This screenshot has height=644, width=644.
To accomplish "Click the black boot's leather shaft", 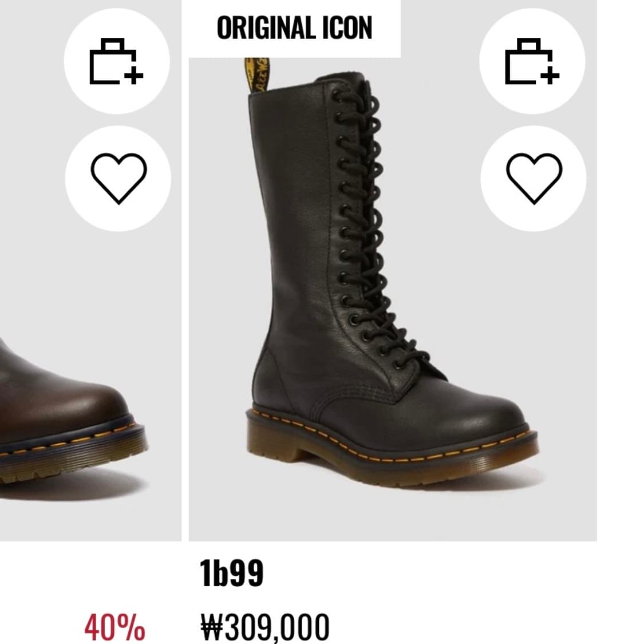I will [298, 229].
